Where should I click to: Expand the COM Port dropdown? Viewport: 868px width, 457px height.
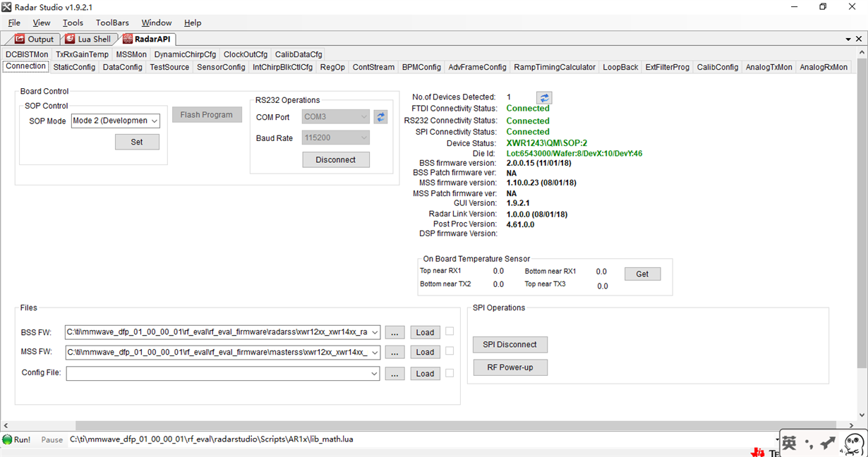click(x=364, y=117)
